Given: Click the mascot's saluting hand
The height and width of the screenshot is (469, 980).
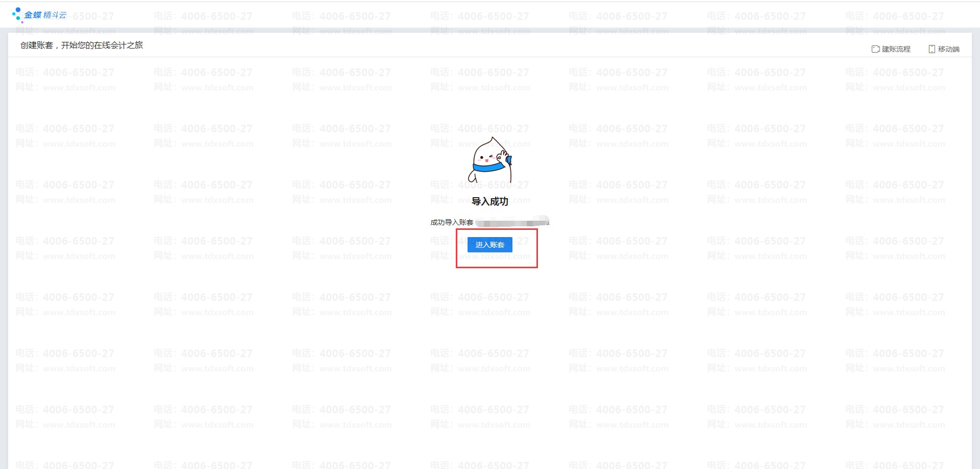Looking at the screenshot, I should pos(504,157).
